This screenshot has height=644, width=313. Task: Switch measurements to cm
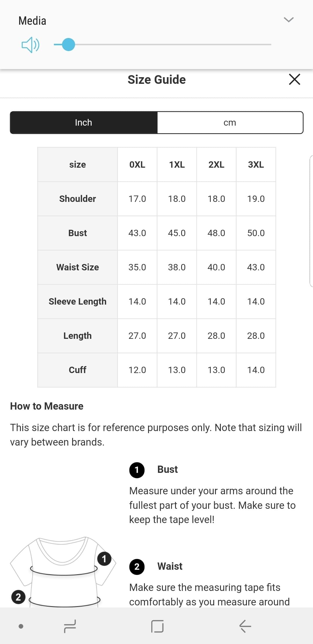[230, 122]
